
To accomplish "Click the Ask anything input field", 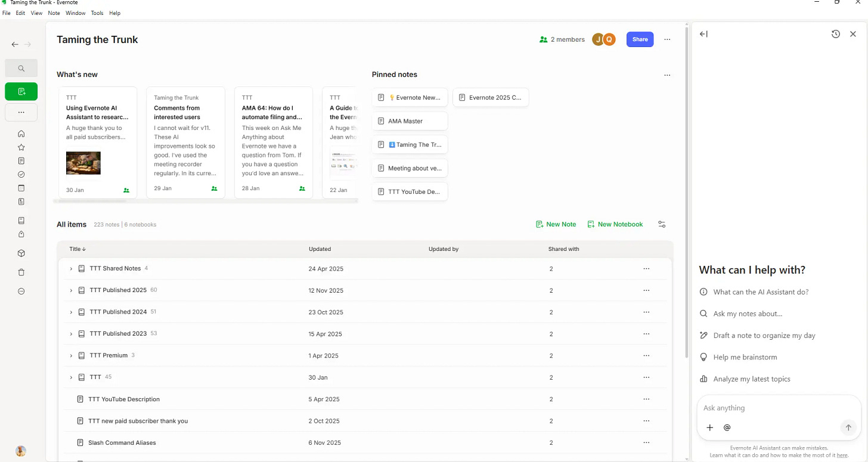I will click(x=779, y=408).
